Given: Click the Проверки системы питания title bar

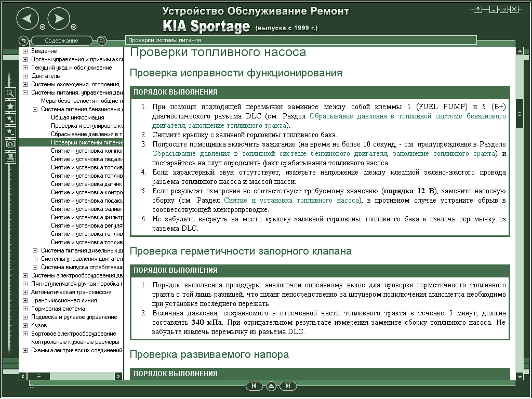Looking at the screenshot, I should (x=301, y=40).
